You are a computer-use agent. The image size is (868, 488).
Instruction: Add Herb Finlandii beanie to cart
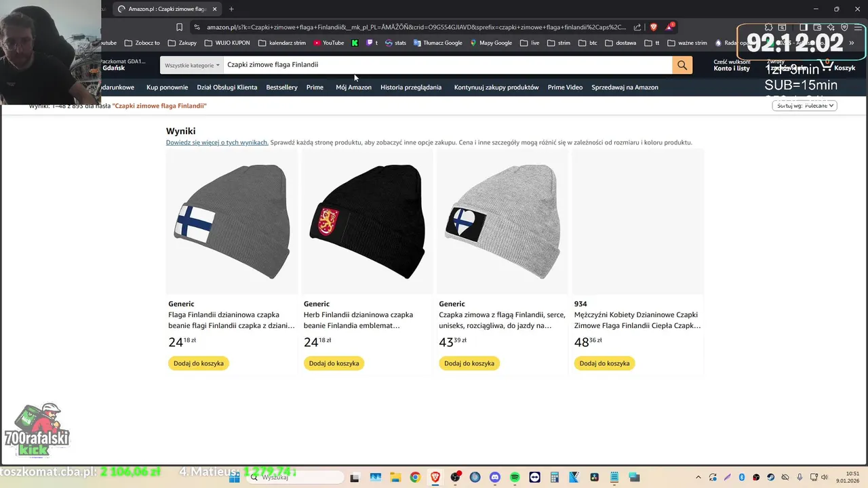point(334,363)
